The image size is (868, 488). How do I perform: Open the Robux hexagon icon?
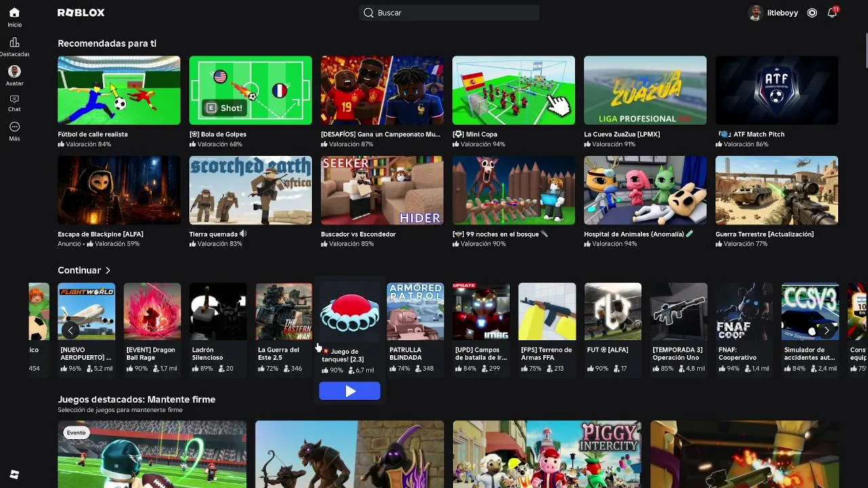[812, 13]
